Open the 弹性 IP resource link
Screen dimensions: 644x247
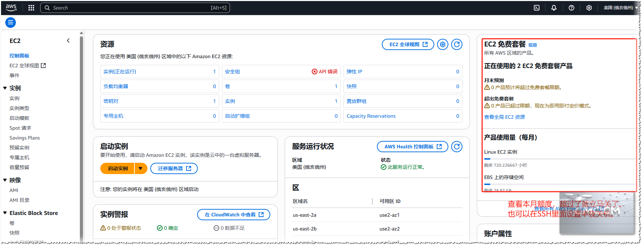(x=354, y=72)
